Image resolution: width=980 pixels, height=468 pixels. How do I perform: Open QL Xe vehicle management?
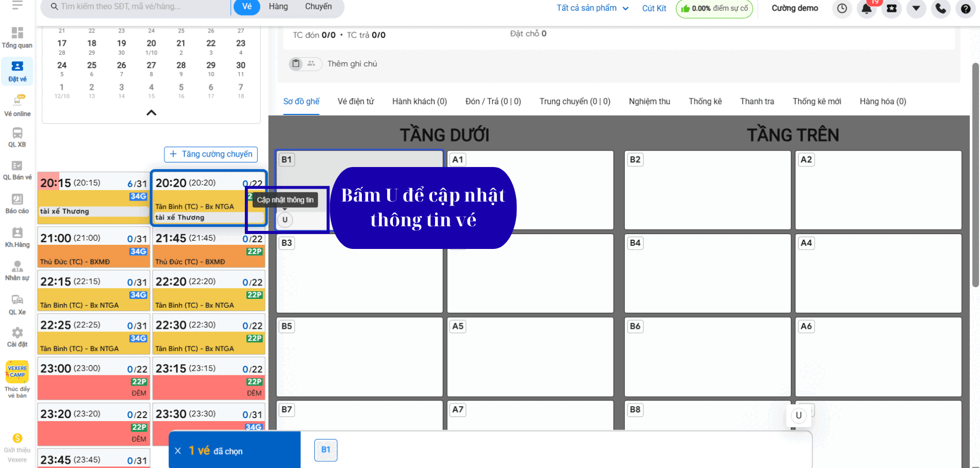pos(17,304)
